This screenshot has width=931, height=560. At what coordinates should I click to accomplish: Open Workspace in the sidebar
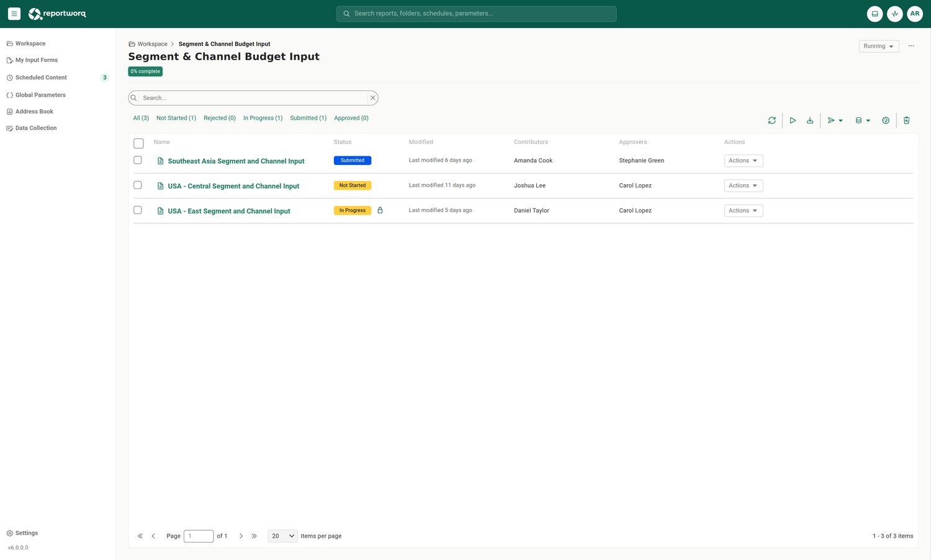click(x=30, y=43)
